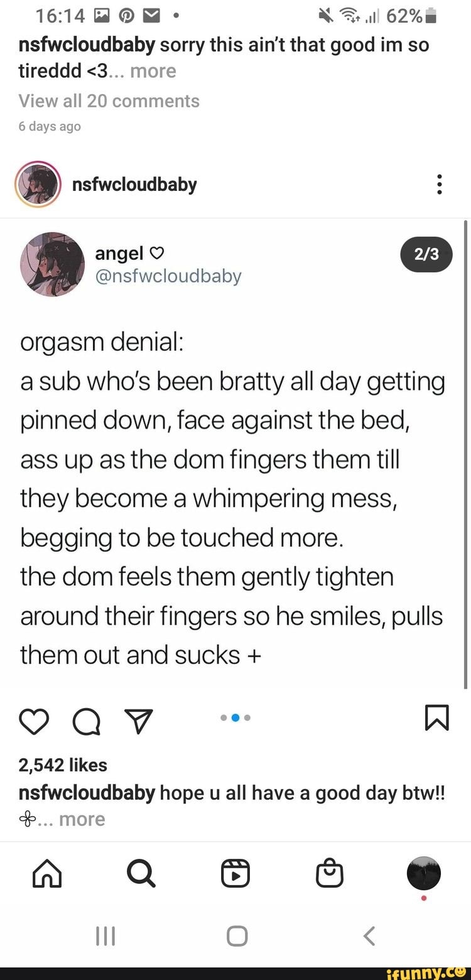Save post with bookmark icon
This screenshot has width=471, height=980.
pyautogui.click(x=438, y=718)
